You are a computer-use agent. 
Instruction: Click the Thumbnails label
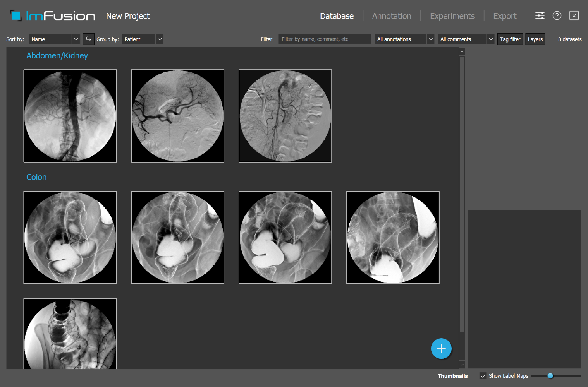point(453,376)
